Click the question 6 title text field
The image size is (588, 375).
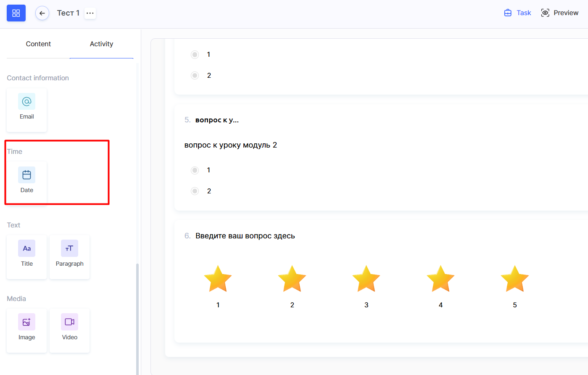245,236
